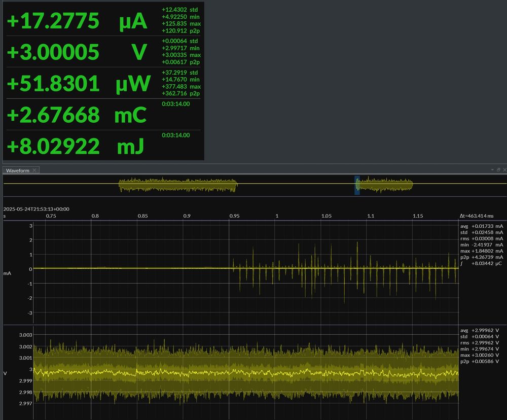Click the mA current axis label
The height and width of the screenshot is (420, 507).
click(x=7, y=273)
